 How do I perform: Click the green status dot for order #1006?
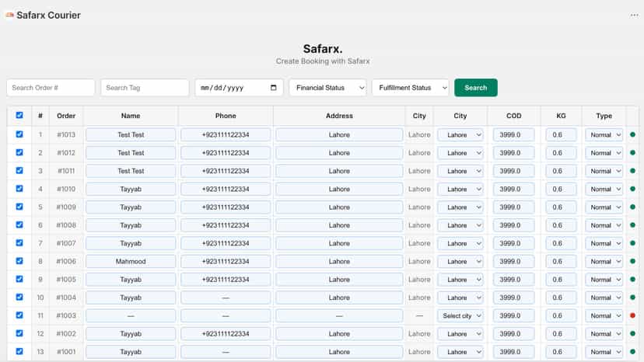click(x=632, y=262)
